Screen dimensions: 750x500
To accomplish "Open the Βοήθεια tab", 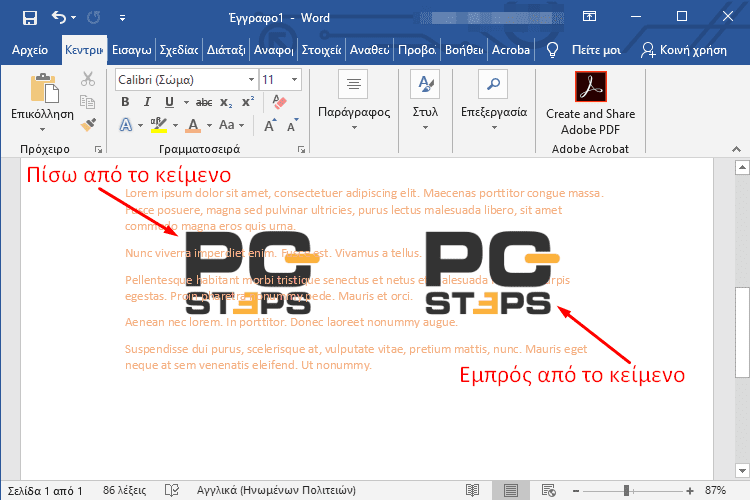I will (464, 50).
